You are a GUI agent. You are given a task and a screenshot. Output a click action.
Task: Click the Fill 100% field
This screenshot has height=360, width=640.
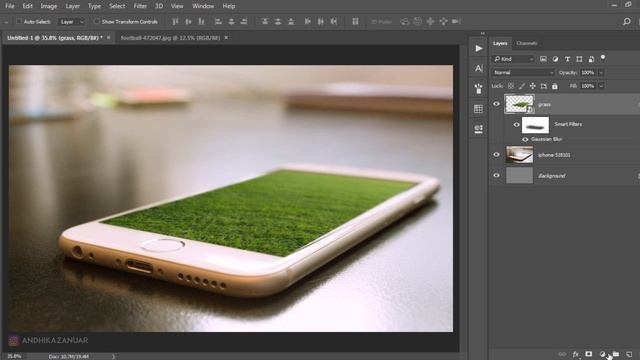pos(588,86)
